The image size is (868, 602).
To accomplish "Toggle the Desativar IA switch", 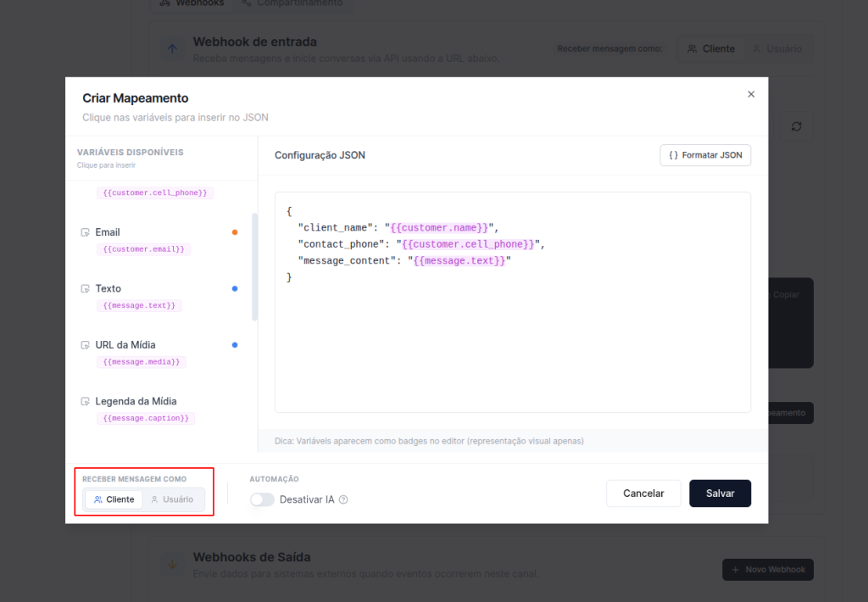I will pos(263,500).
